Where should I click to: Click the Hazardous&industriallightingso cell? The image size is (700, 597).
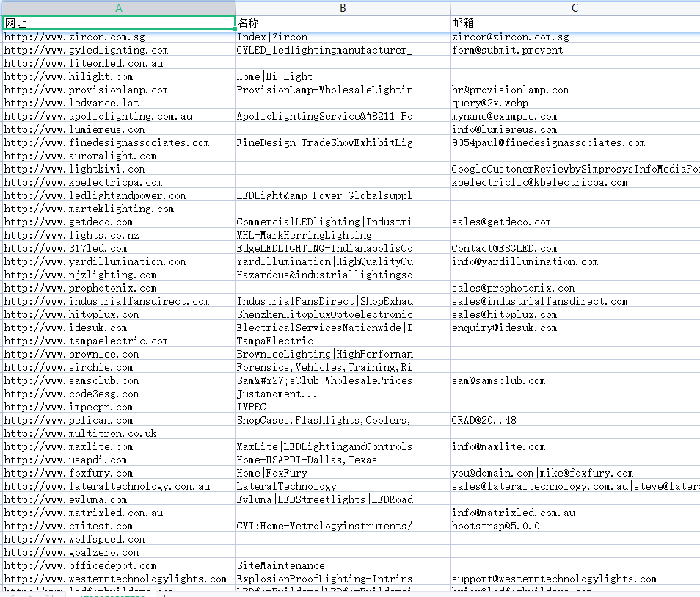pyautogui.click(x=343, y=275)
